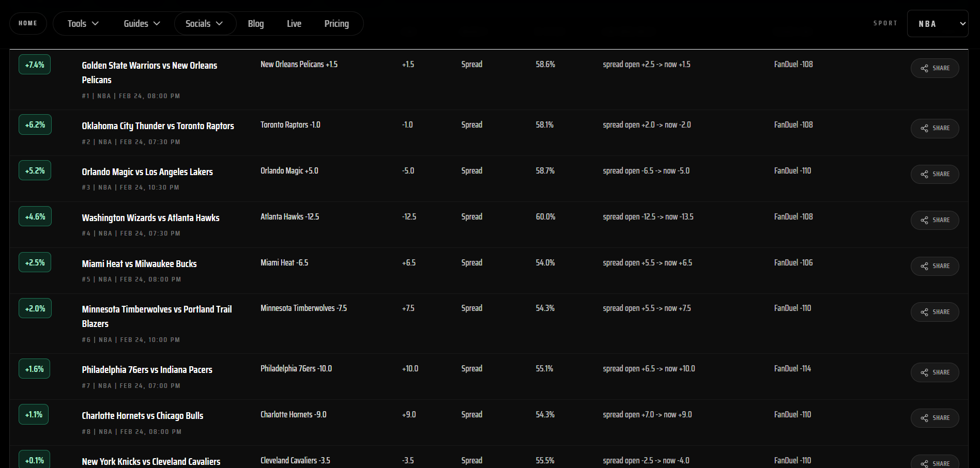Click the +7.4% value badge on the Warriors game
Viewport: 980px width, 468px height.
tap(34, 64)
